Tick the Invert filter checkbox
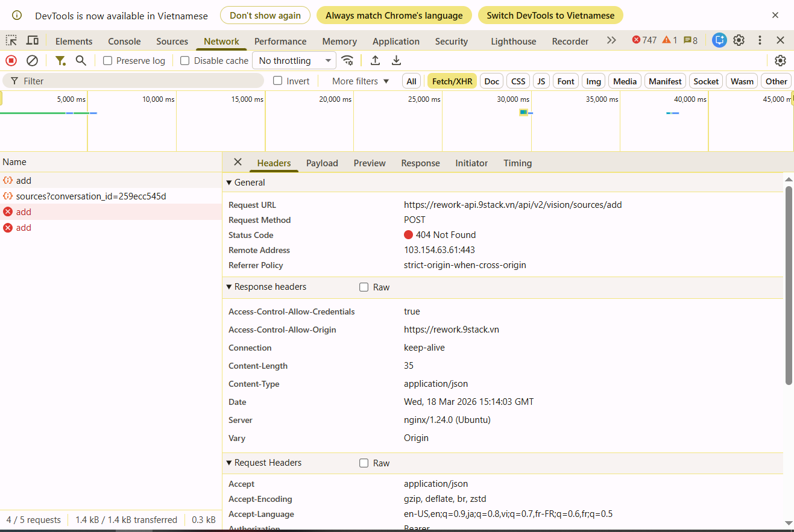Image resolution: width=794 pixels, height=532 pixels. [x=278, y=81]
